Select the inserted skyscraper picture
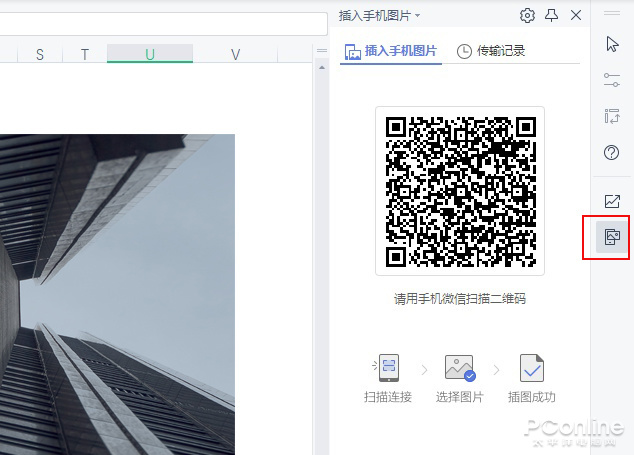This screenshot has width=634, height=455. (117, 294)
